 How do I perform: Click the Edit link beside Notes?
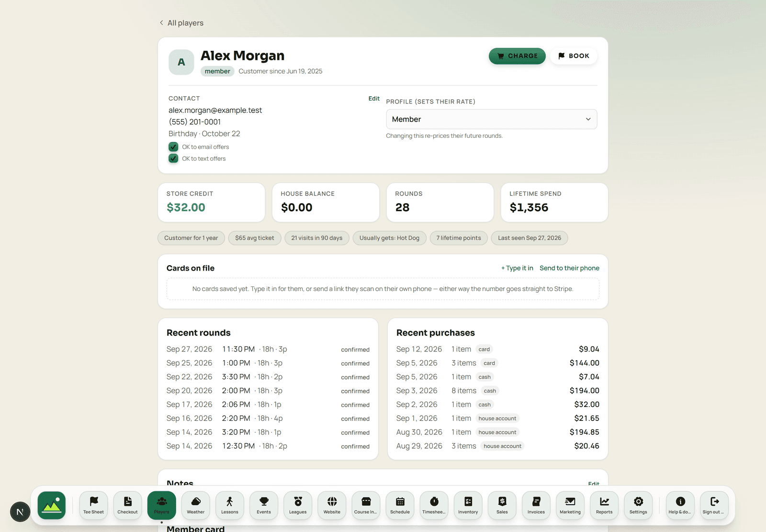pos(594,484)
